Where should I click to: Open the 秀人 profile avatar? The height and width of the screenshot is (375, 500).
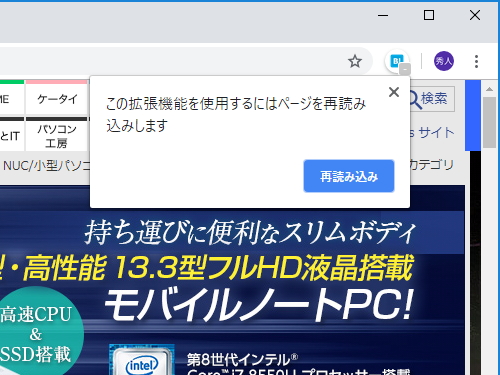[x=444, y=61]
